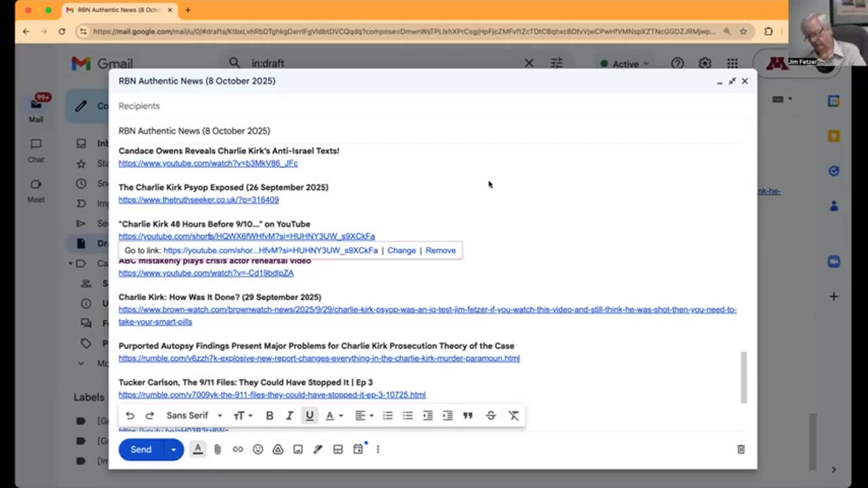The height and width of the screenshot is (488, 868).
Task: Open Gmail settings gear
Action: click(705, 63)
